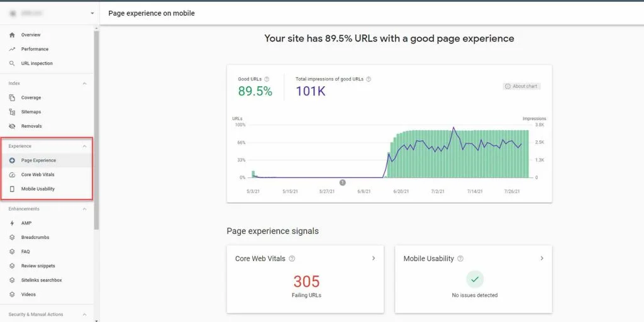644x322 pixels.
Task: Click help icon beside Total impressions of good URLs
Action: pos(369,79)
